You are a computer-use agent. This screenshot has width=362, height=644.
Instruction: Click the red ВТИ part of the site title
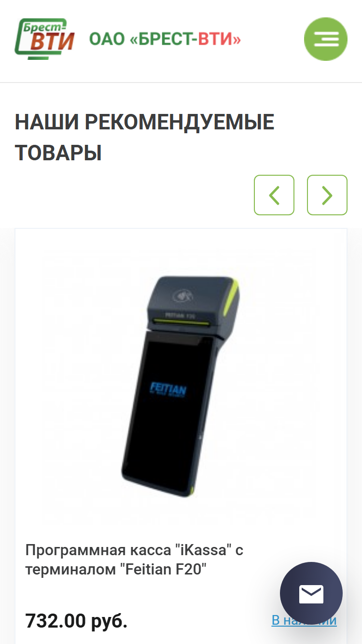click(219, 40)
